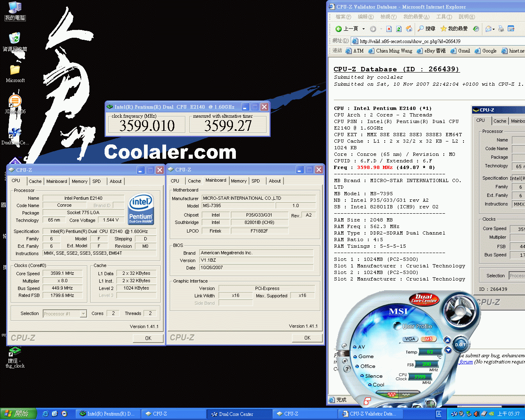Screen dimensions: 525x420
Task: Switch to Dual Core Center taskbar button
Action: point(240,414)
